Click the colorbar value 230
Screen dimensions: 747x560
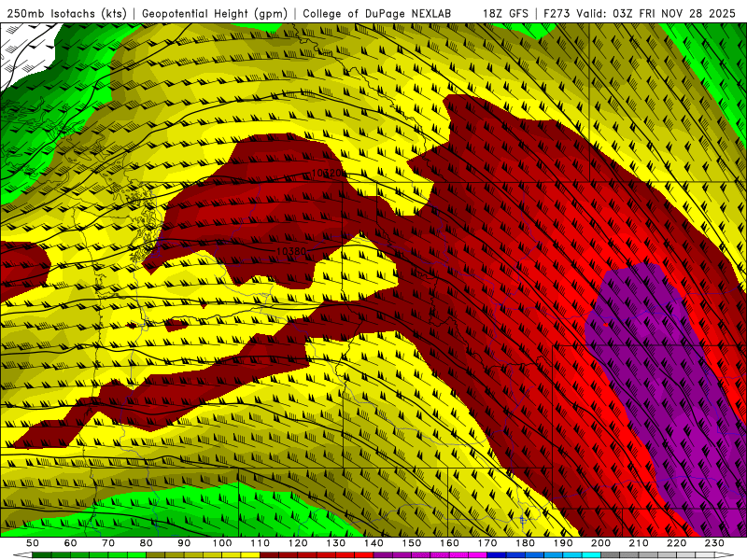pos(714,543)
